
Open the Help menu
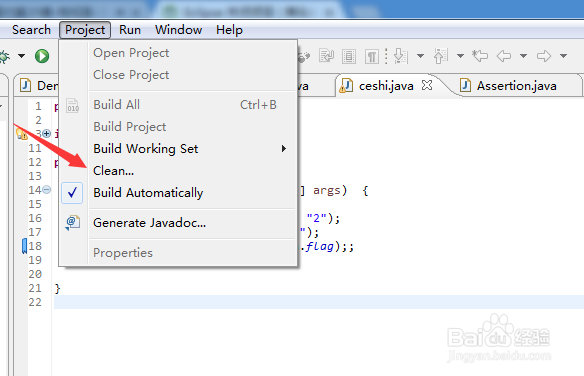[229, 30]
